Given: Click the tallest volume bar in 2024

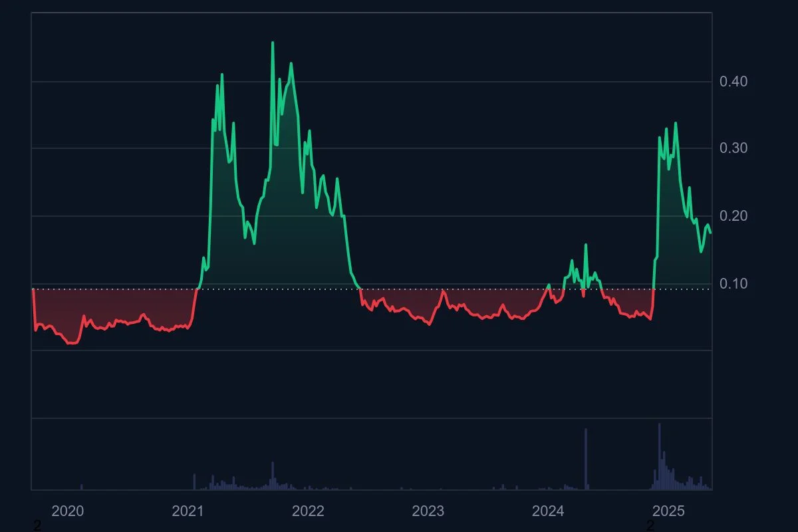Looking at the screenshot, I should [x=586, y=459].
